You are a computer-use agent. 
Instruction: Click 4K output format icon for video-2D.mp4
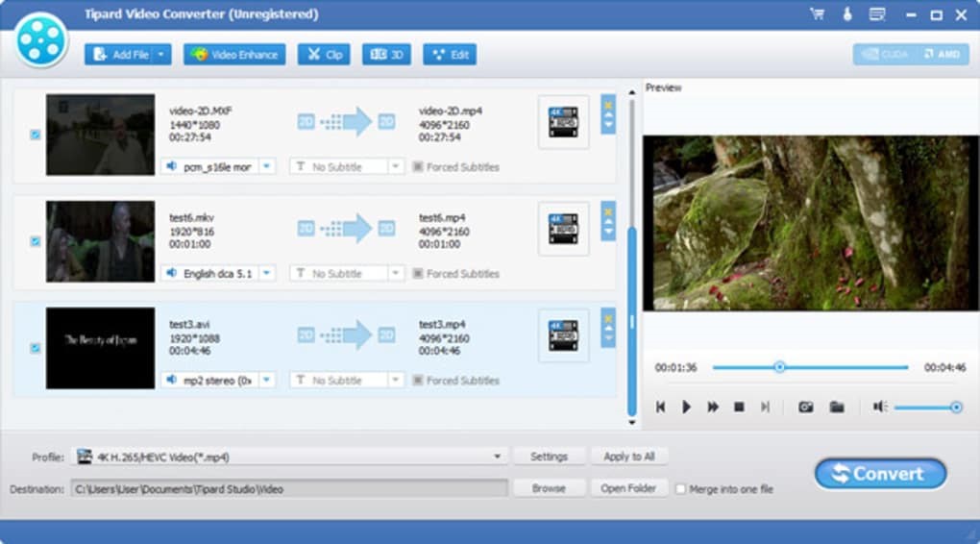563,122
